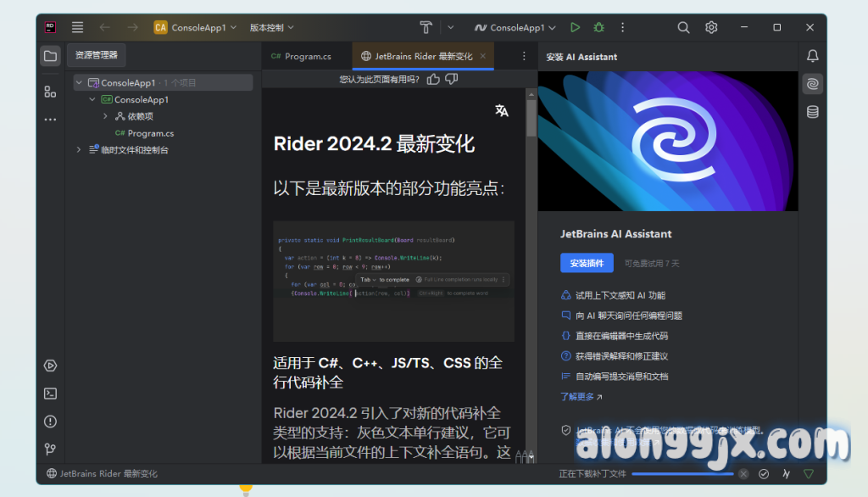Show the Notifications bell panel

812,56
